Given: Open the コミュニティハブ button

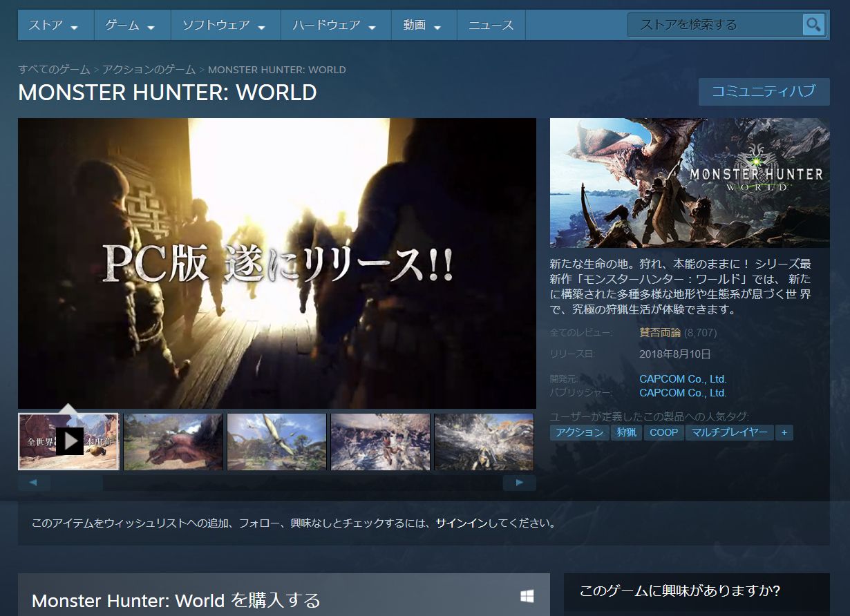Looking at the screenshot, I should 764,92.
